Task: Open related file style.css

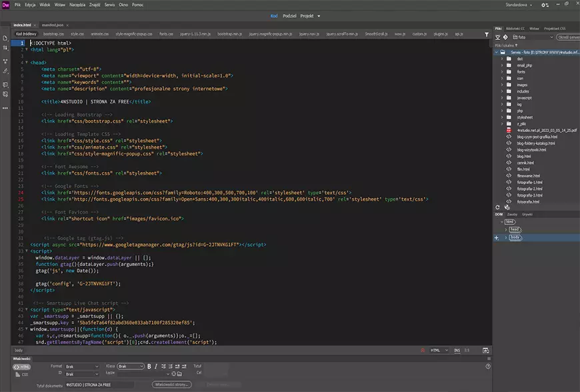Action: 77,34
